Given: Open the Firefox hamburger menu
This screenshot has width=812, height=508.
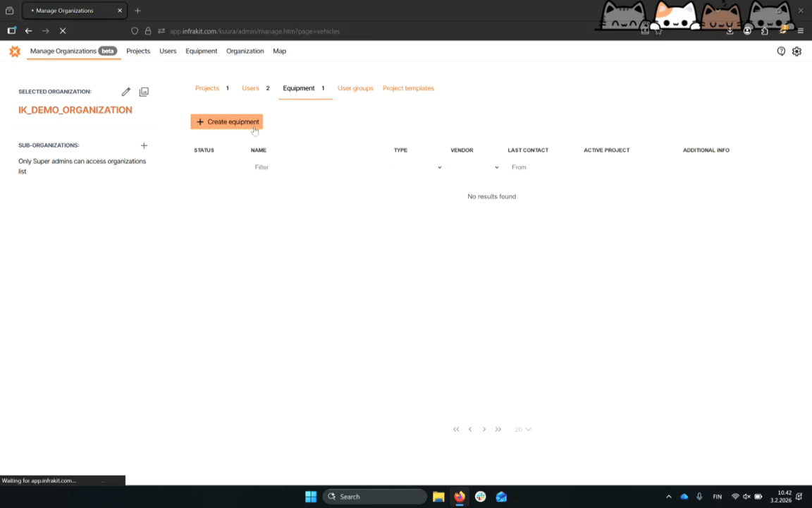Looking at the screenshot, I should 801,31.
